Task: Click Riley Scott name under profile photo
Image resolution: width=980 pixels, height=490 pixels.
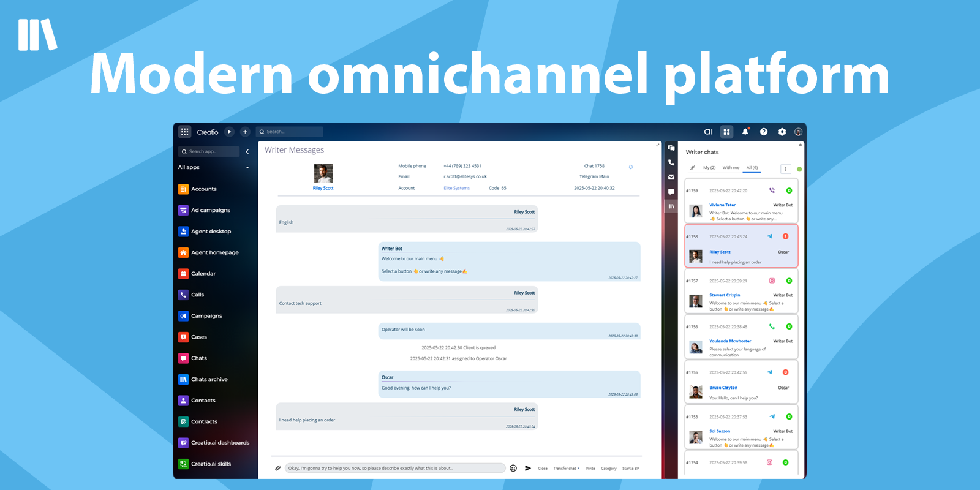Action: tap(323, 188)
